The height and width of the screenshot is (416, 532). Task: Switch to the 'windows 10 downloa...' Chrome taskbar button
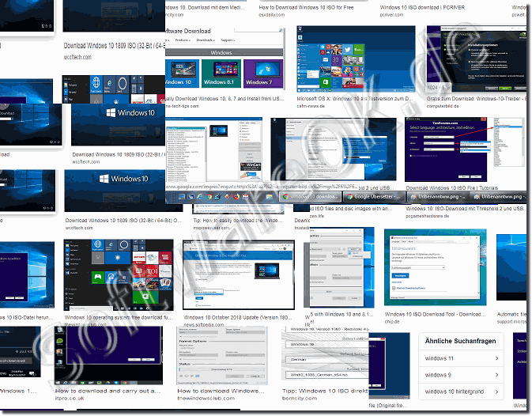pos(311,196)
